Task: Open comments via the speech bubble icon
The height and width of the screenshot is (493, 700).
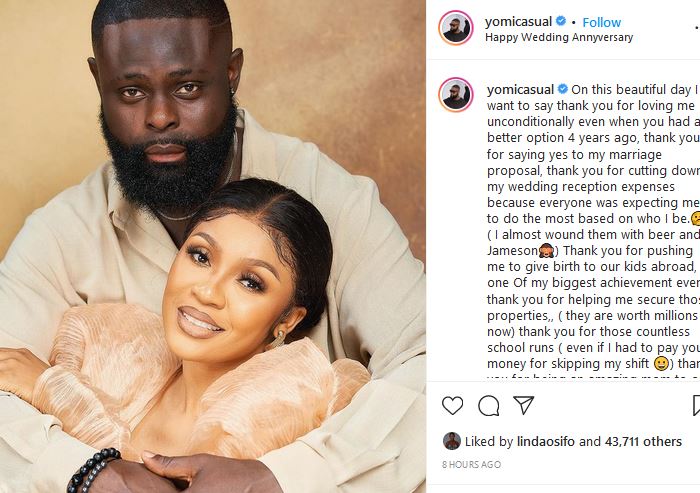Action: point(488,405)
